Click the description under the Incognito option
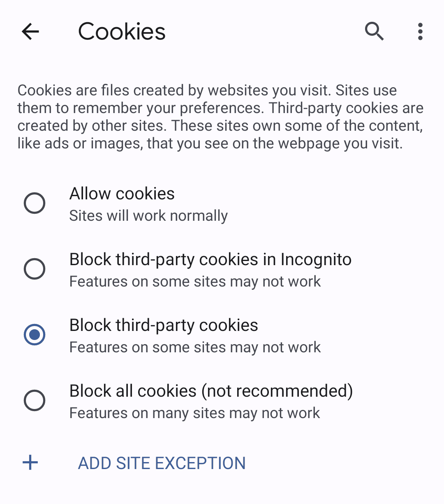The image size is (444, 504). [x=195, y=281]
